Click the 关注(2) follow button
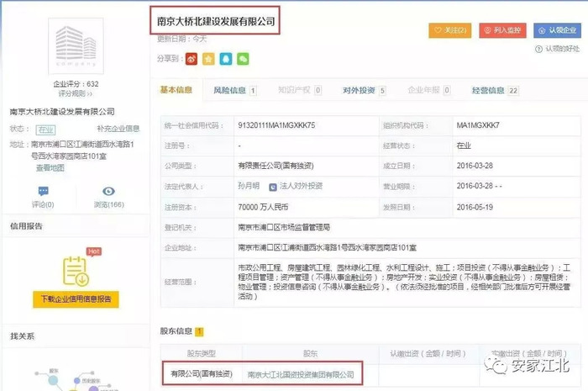The image size is (588, 391). [450, 30]
